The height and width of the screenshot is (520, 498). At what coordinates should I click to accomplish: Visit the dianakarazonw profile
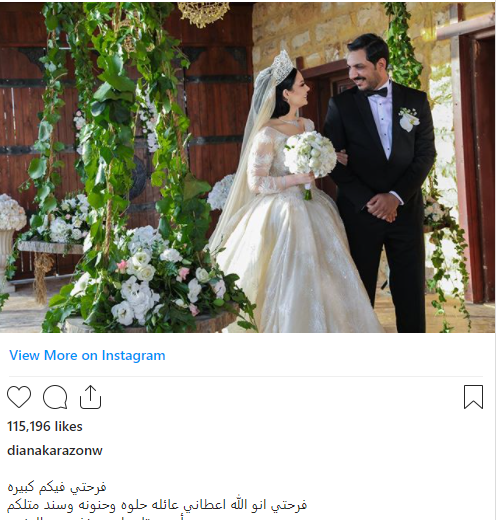coord(55,450)
